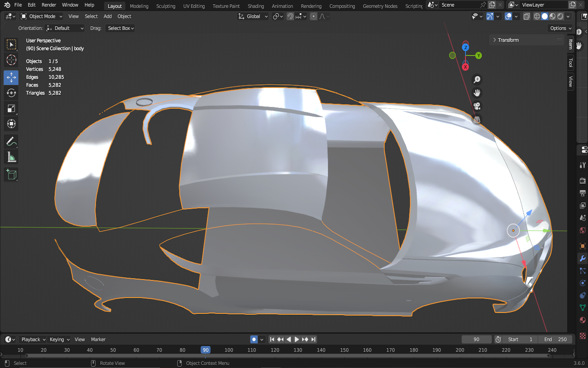
Task: Select the Add Cube tool
Action: [x=11, y=175]
